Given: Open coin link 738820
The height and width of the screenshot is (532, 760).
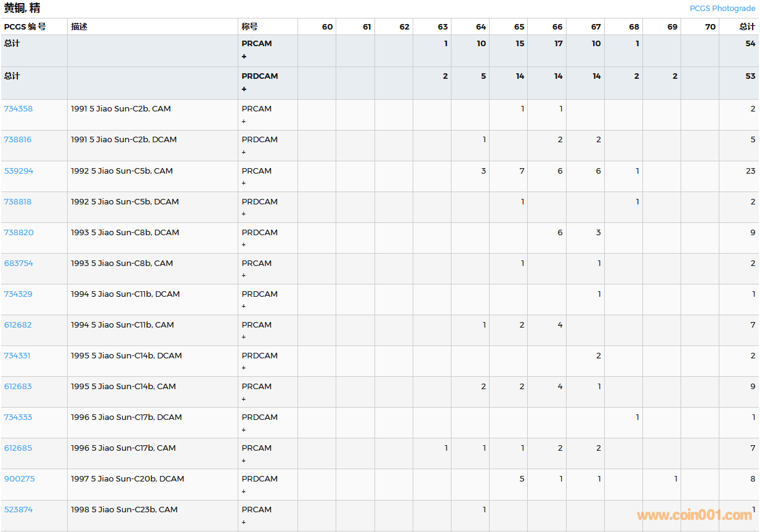Looking at the screenshot, I should pyautogui.click(x=18, y=233).
